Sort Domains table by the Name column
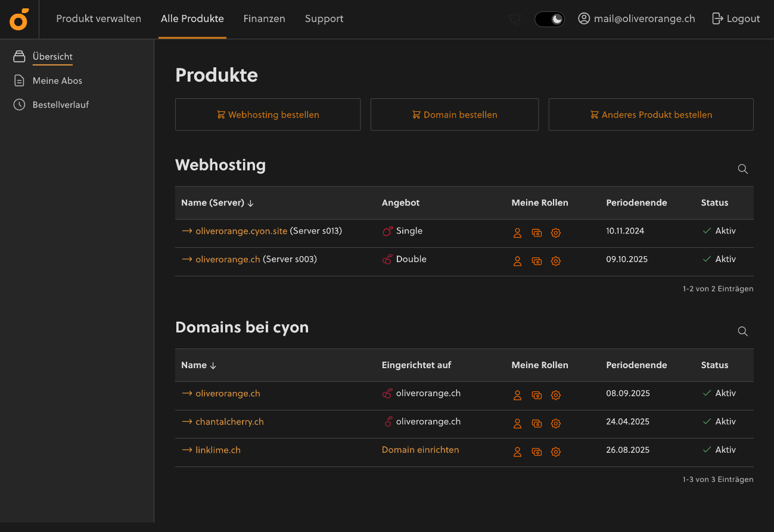Image resolution: width=774 pixels, height=532 pixels. point(199,365)
